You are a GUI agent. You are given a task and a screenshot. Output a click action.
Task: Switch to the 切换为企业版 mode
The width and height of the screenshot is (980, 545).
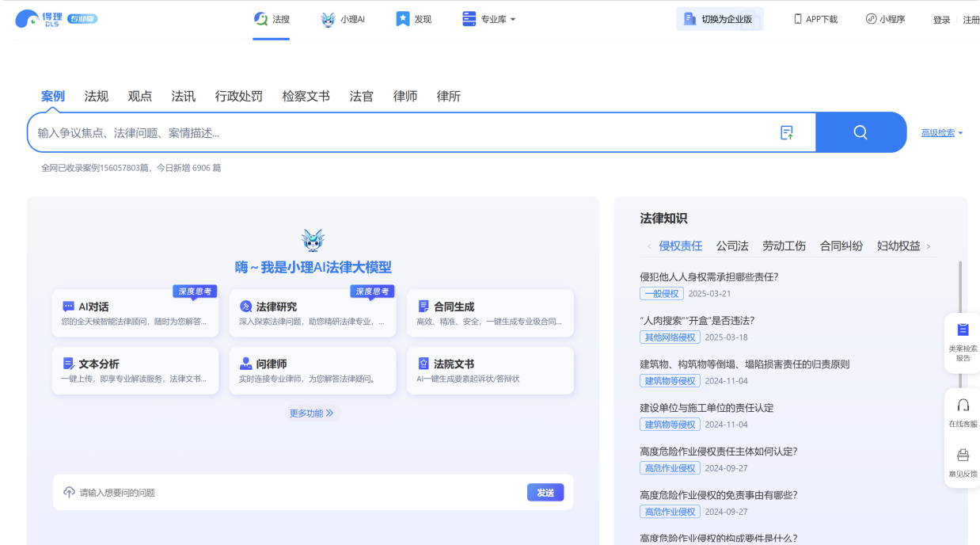point(720,18)
